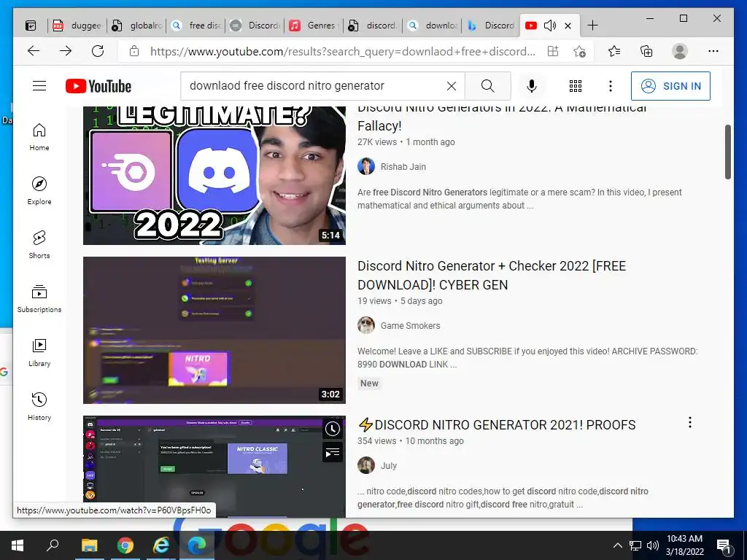
Task: Open the apps-available icon in address bar
Action: (553, 51)
